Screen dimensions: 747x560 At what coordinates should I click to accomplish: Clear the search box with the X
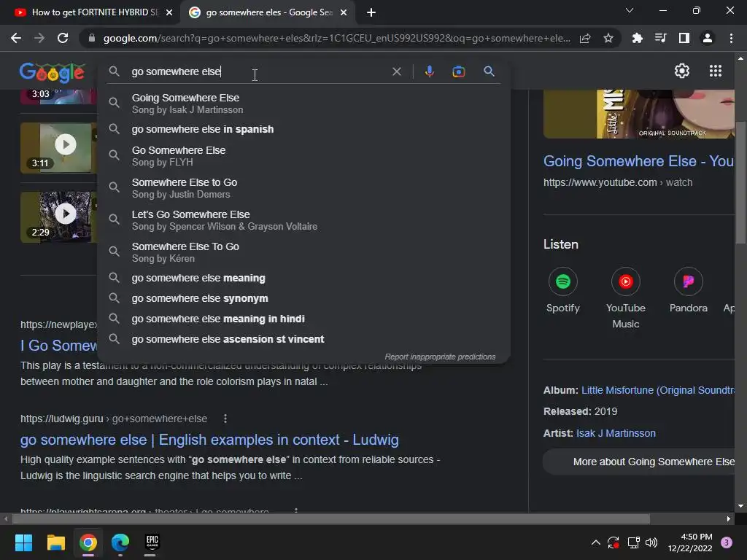pos(396,71)
